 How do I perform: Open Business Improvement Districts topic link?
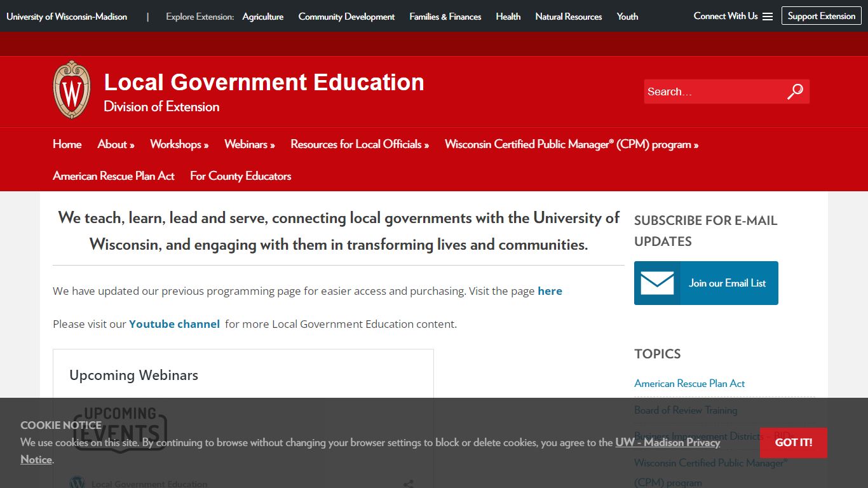tap(713, 437)
